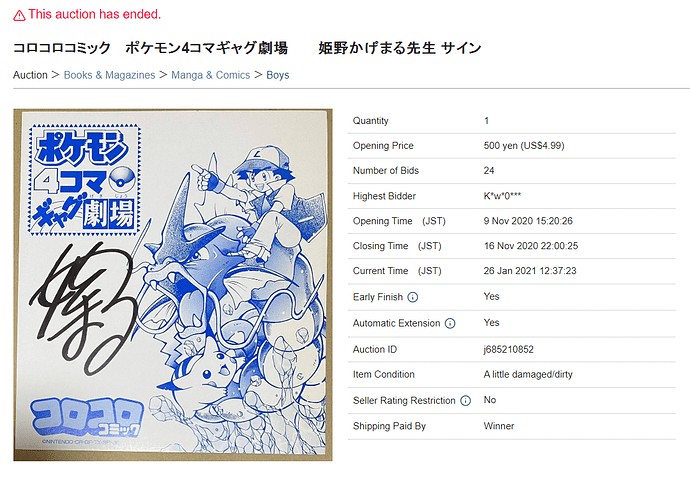Image resolution: width=690 pixels, height=482 pixels.
Task: Click the Early Finish label
Action: [x=378, y=297]
